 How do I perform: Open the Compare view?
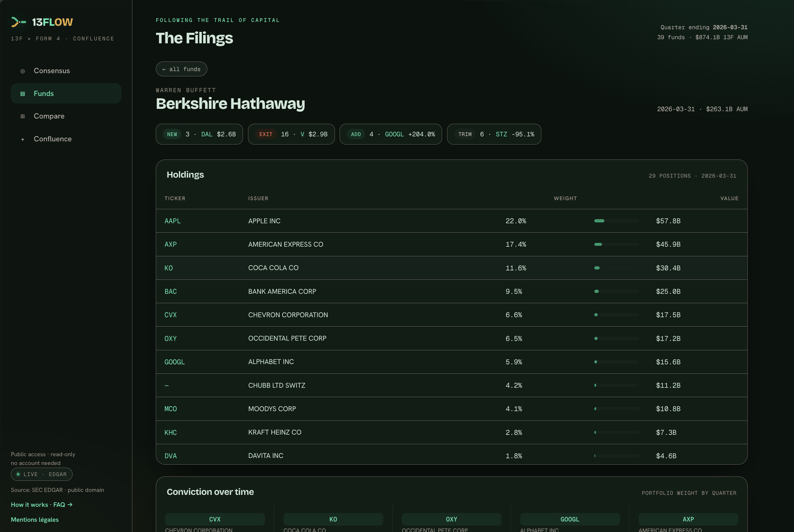66,116
